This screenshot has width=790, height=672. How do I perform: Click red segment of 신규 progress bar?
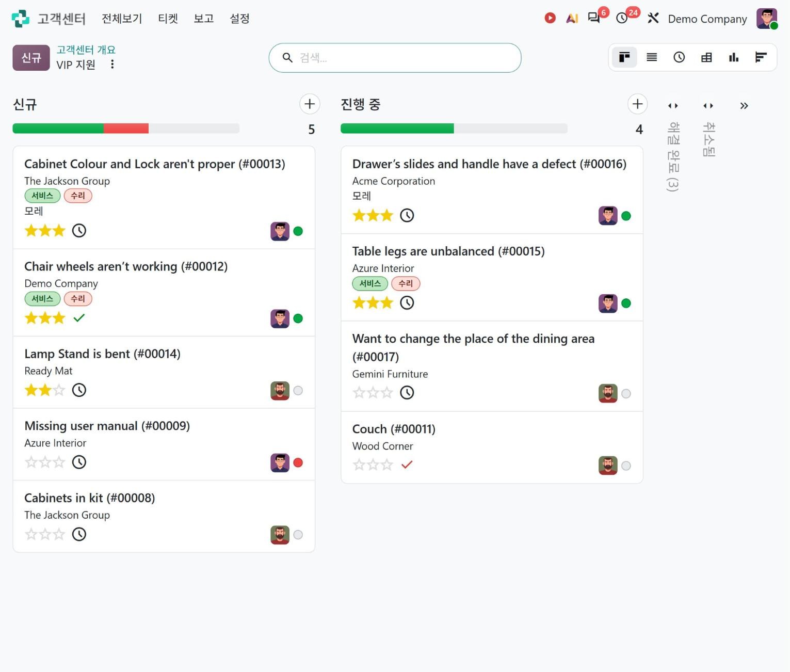126,129
